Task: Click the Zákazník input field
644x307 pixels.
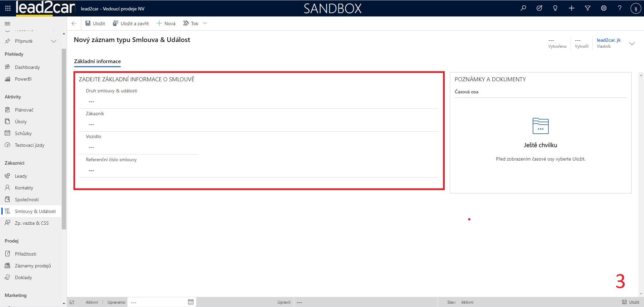Action: pos(258,125)
